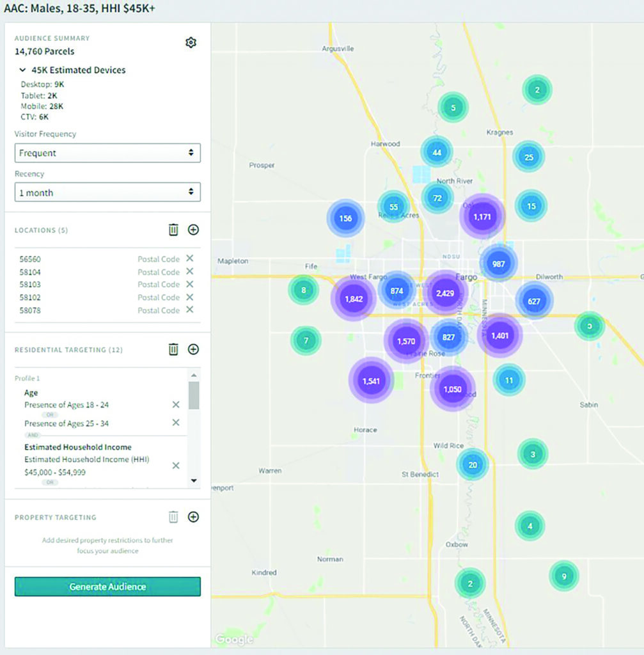Click trash icon in Property Targeting
This screenshot has width=644, height=655.
[173, 517]
